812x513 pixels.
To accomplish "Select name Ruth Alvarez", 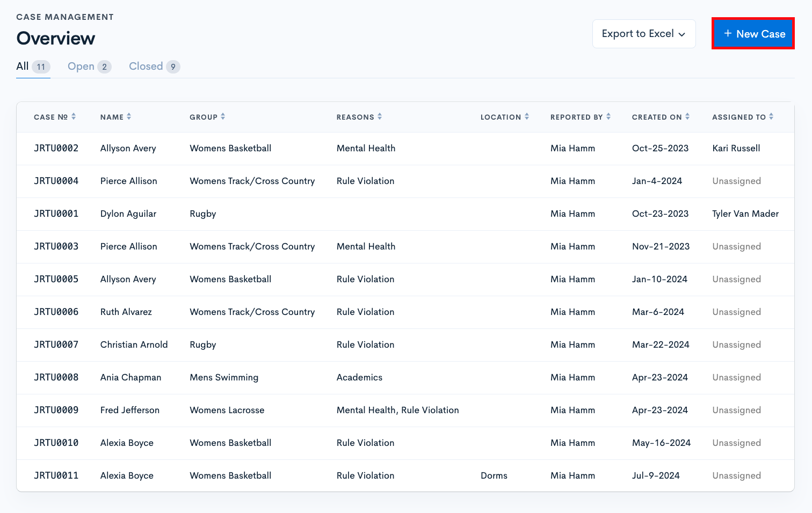I will [126, 312].
